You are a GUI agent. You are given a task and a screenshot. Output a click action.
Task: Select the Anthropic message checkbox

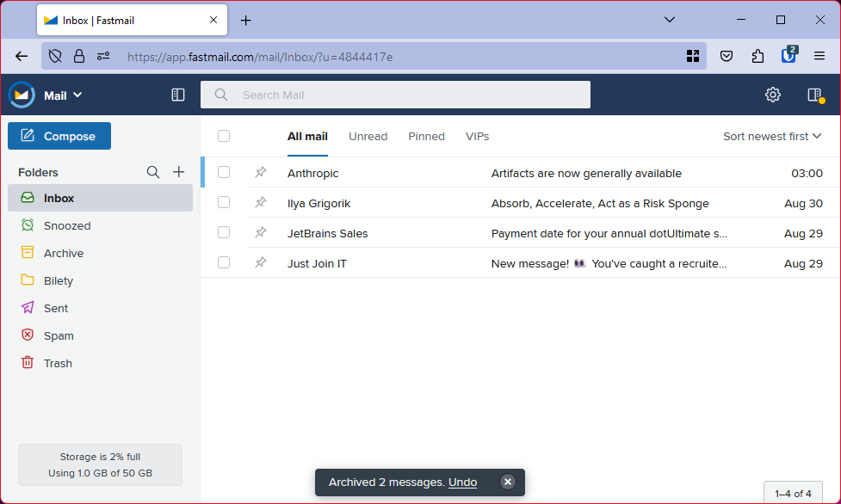tap(224, 172)
